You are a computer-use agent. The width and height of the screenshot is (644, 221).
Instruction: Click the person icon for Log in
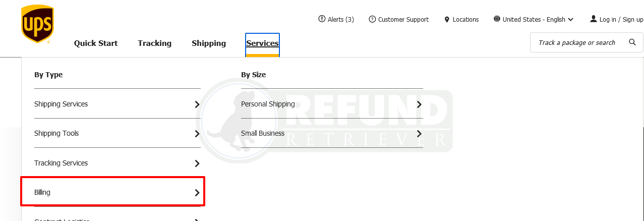[594, 19]
